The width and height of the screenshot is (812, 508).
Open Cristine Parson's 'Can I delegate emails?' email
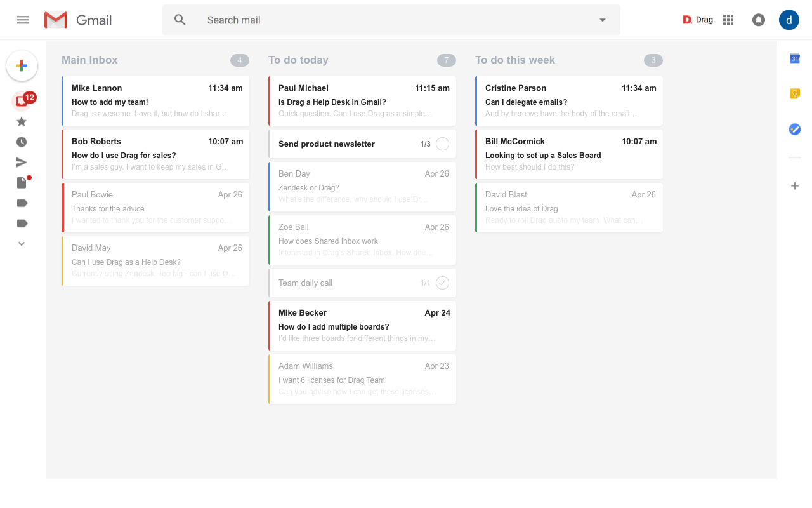(x=569, y=101)
